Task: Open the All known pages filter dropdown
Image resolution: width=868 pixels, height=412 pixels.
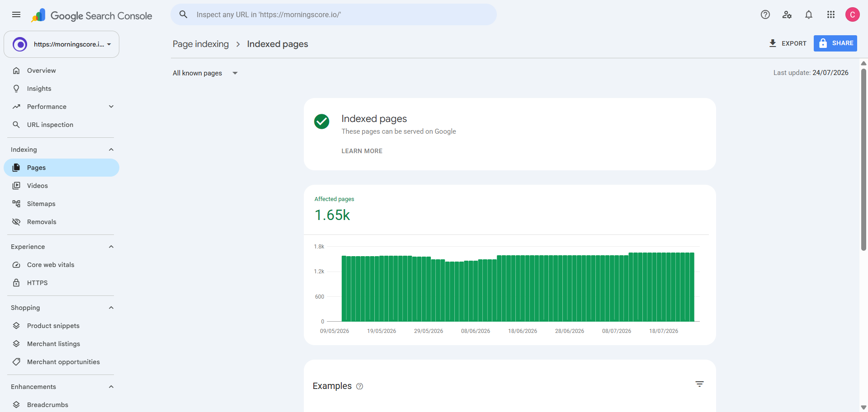Action: click(x=205, y=73)
